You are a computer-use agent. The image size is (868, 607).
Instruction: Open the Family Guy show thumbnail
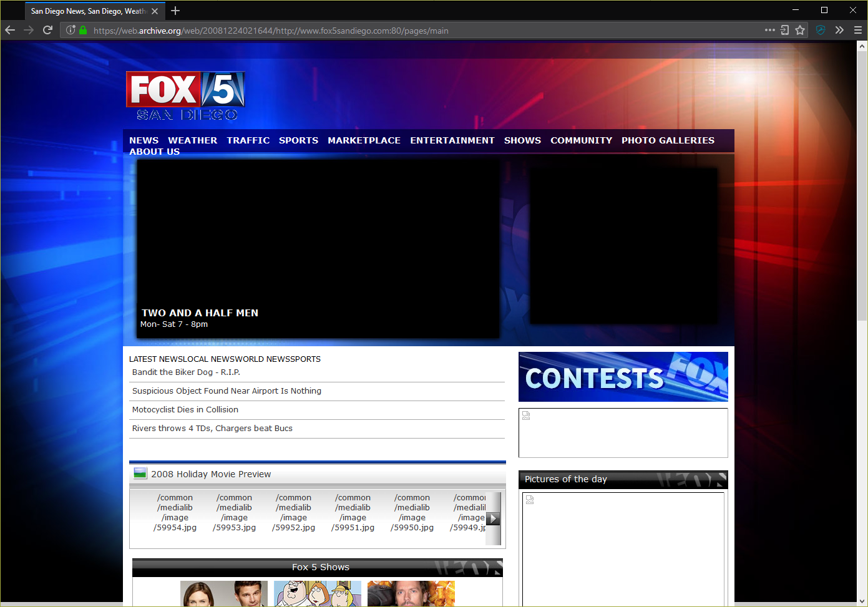(x=318, y=593)
